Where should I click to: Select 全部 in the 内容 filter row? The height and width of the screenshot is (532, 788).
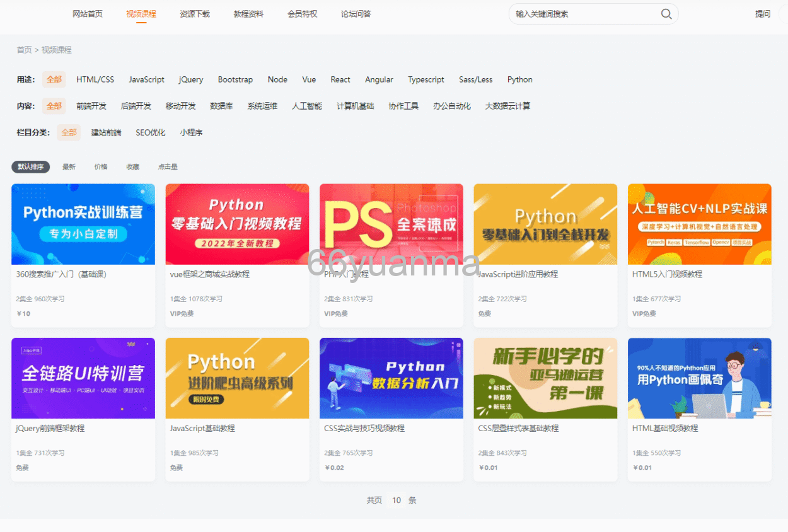click(54, 106)
